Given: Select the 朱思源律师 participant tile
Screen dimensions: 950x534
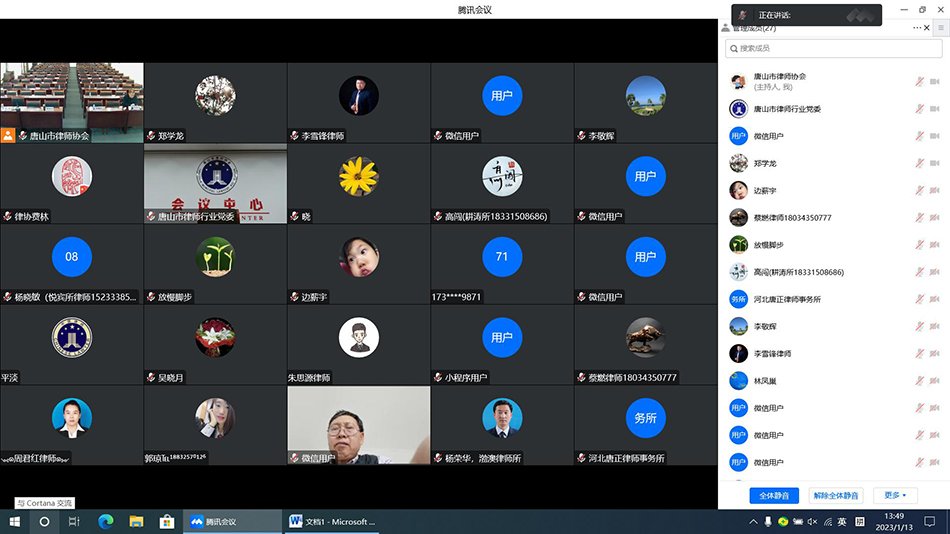Looking at the screenshot, I should [359, 344].
